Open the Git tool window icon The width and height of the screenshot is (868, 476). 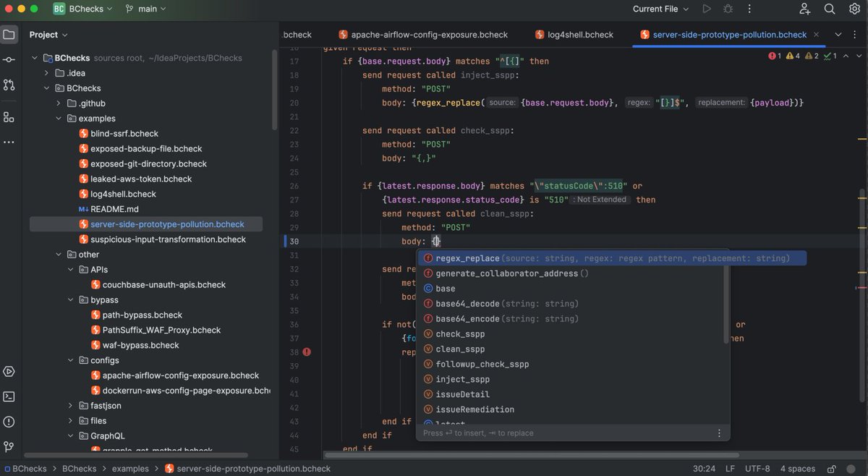click(9, 446)
